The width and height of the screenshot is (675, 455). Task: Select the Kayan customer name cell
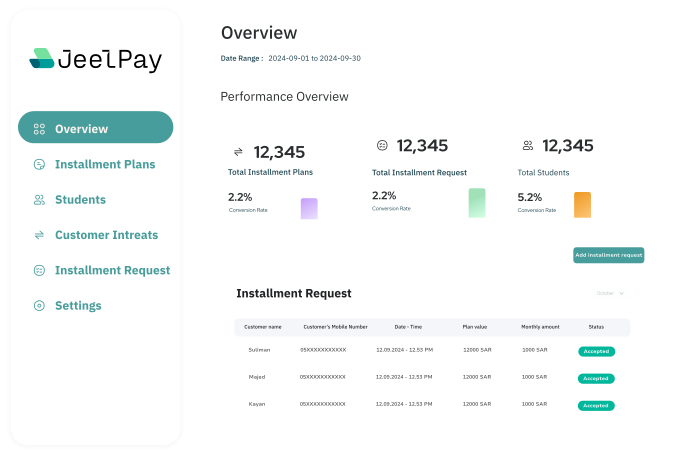tap(257, 404)
